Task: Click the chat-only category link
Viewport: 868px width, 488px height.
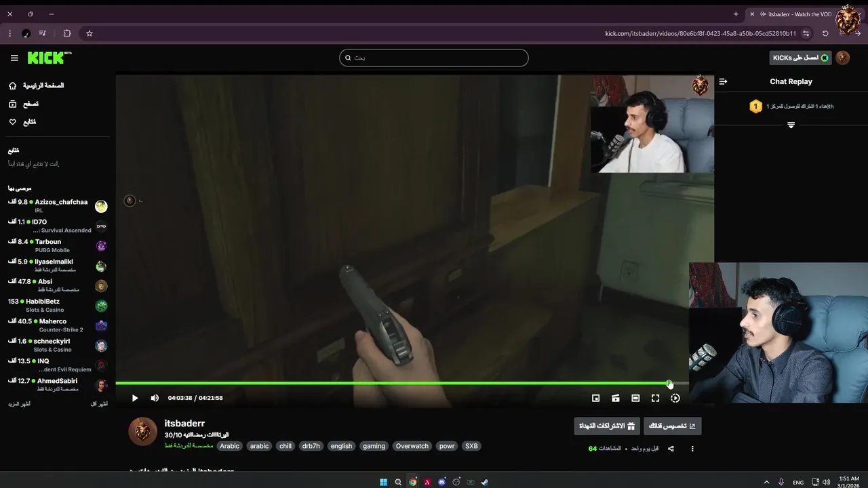Action: tap(189, 446)
